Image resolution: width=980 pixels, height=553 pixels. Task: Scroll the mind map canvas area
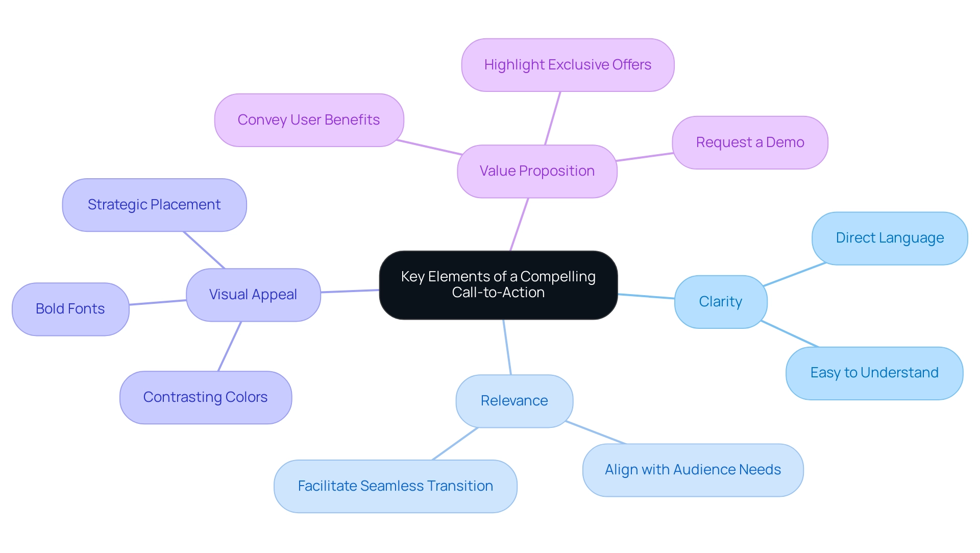pos(490,276)
